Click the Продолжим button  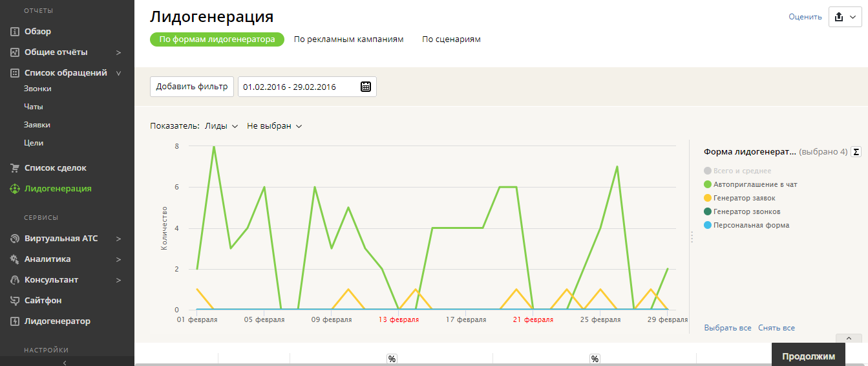(809, 356)
